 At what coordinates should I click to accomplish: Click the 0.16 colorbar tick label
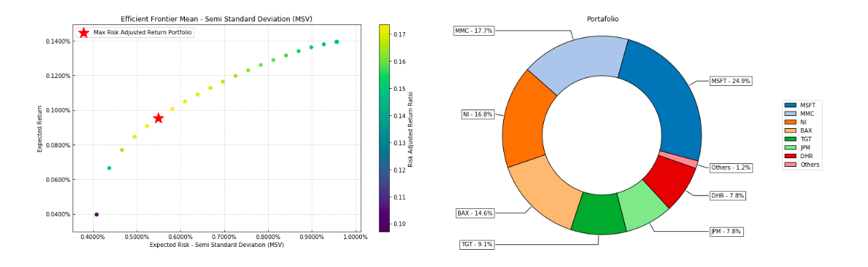point(400,62)
